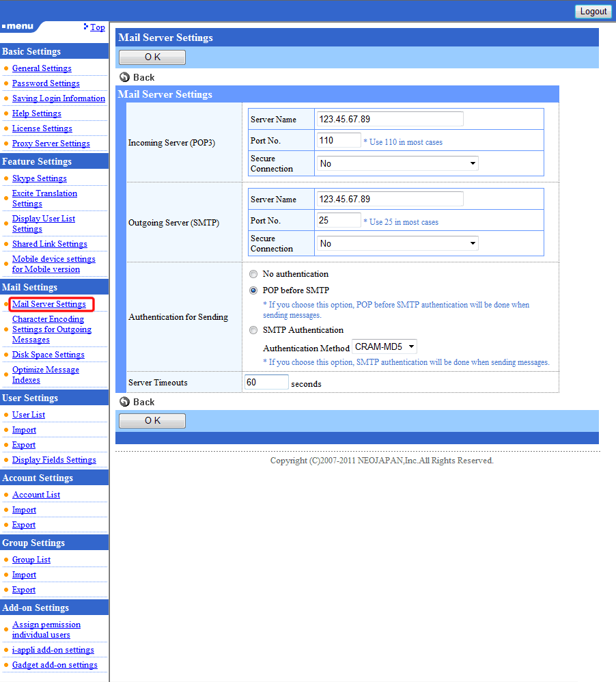Click the lower Back link text
Viewport: 616px width, 682px height.
point(143,402)
